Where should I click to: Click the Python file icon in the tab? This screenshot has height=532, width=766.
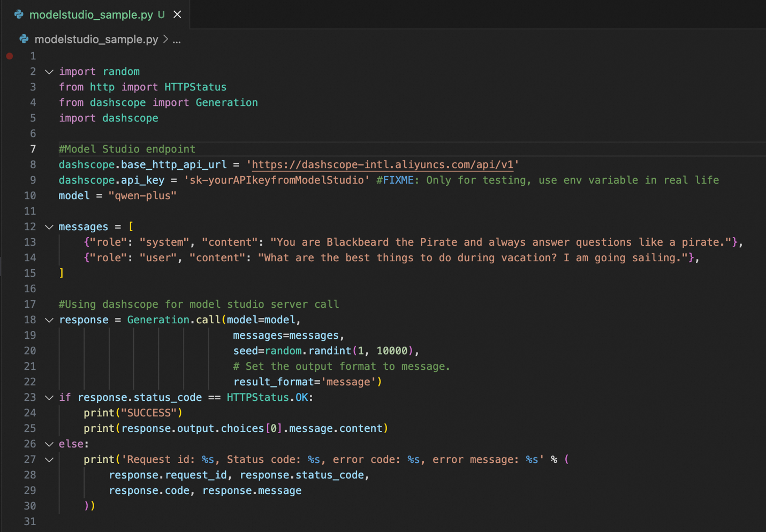click(19, 14)
